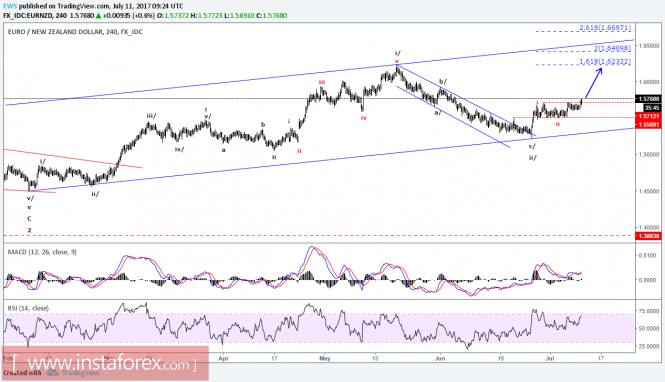This screenshot has height=382, width=665.
Task: Click the Jun date on time axis
Action: 440,358
